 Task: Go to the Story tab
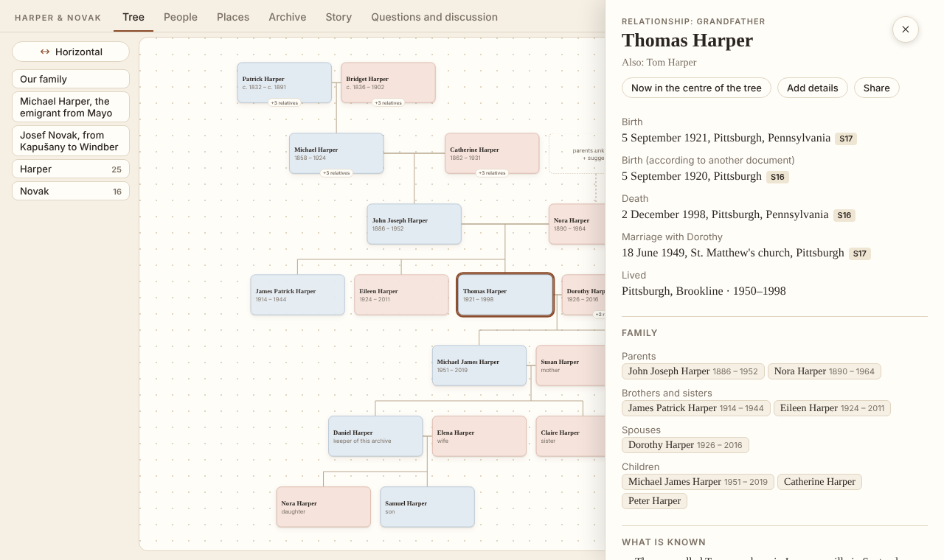[339, 17]
